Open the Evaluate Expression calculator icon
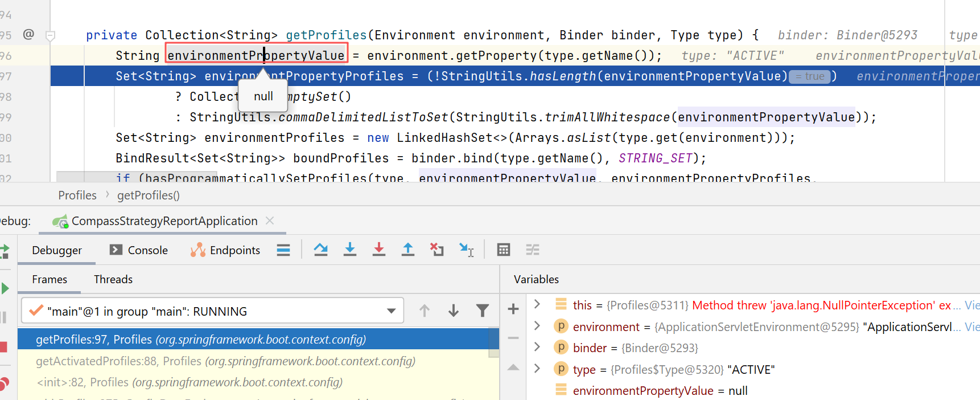The image size is (980, 400). pyautogui.click(x=503, y=250)
